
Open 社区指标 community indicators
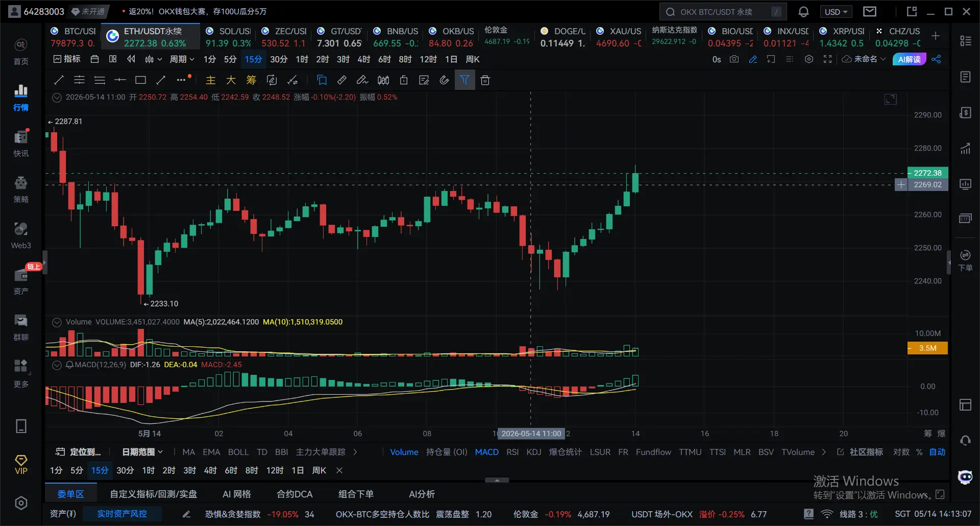[x=860, y=452]
